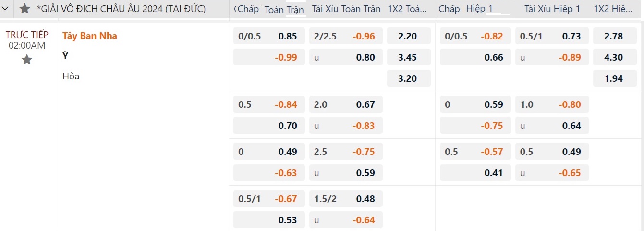Select full-match over 2/2.5 odds -0.96
This screenshot has width=644, height=231.
(346, 36)
